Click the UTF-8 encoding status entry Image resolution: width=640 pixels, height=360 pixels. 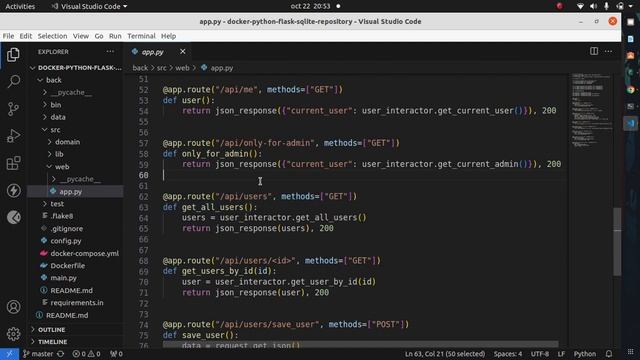click(x=540, y=354)
